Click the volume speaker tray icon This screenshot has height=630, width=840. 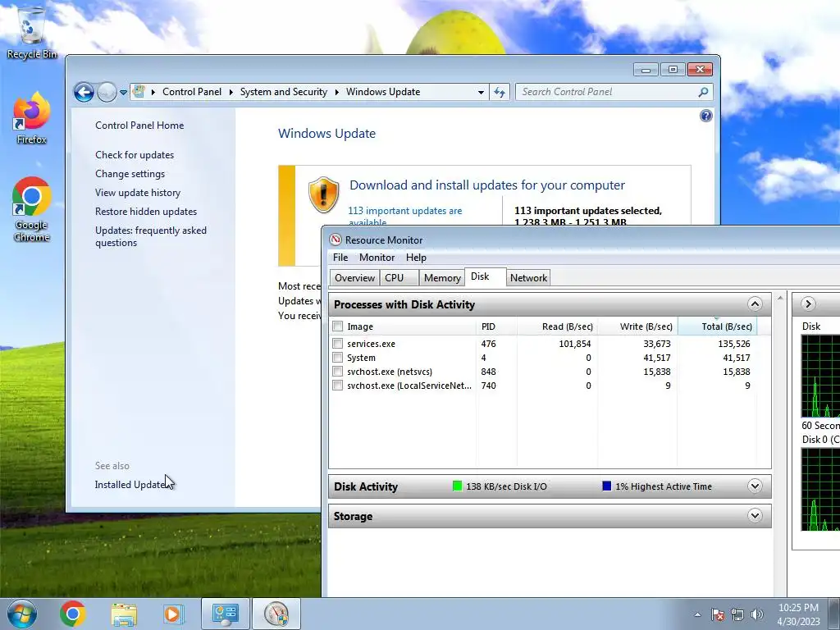click(756, 614)
